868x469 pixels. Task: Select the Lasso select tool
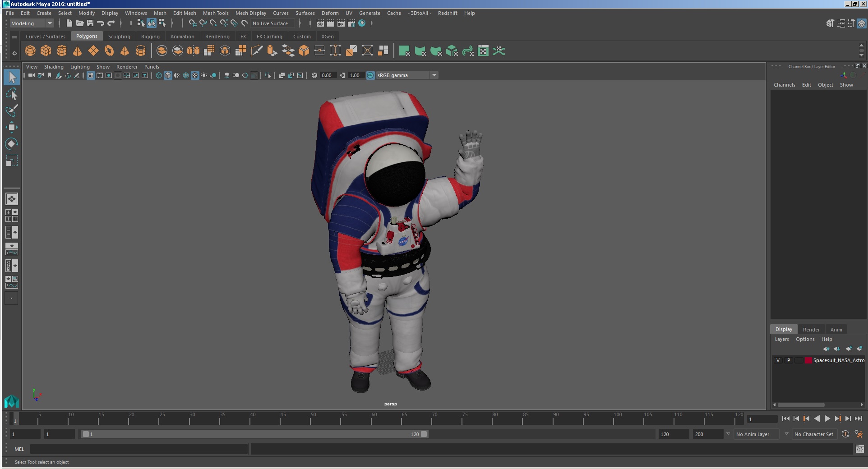12,94
